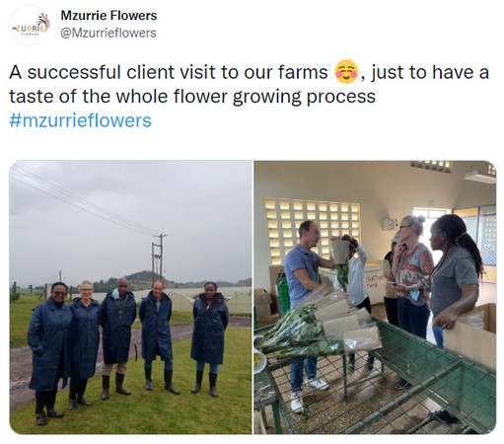Image resolution: width=504 pixels, height=444 pixels.
Task: Follow the #mzurrieflowers hashtag link
Action: coord(80,120)
